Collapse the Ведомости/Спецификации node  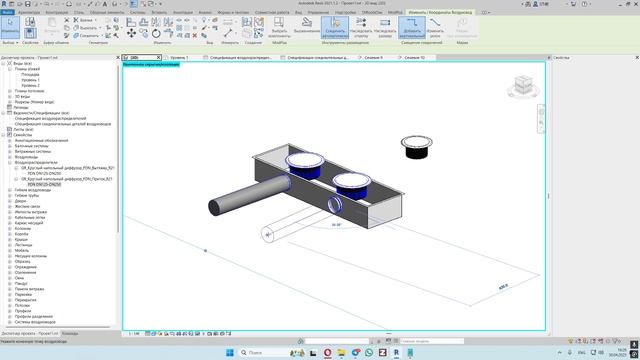click(x=4, y=113)
